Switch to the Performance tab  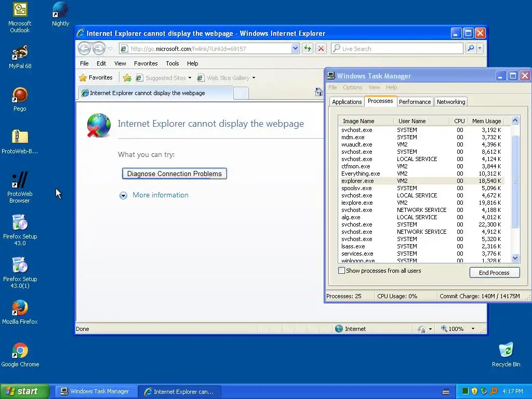pyautogui.click(x=415, y=102)
